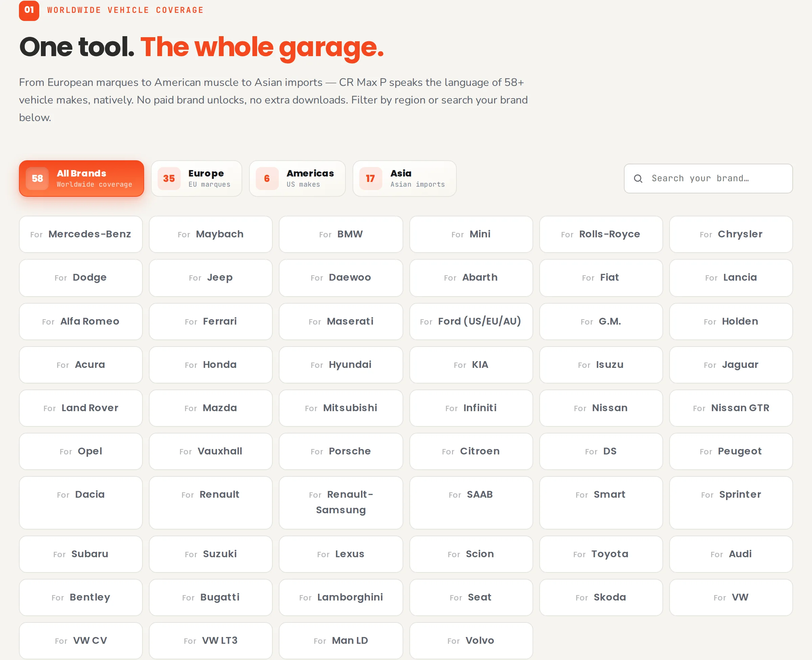The width and height of the screenshot is (812, 660).
Task: Choose the Holden brand card
Action: click(731, 321)
